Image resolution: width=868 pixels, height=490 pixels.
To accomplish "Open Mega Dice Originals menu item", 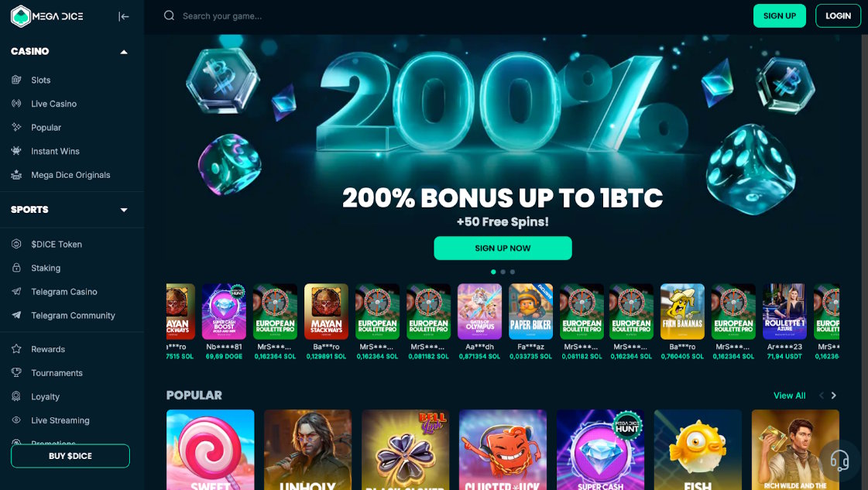I will pos(71,175).
